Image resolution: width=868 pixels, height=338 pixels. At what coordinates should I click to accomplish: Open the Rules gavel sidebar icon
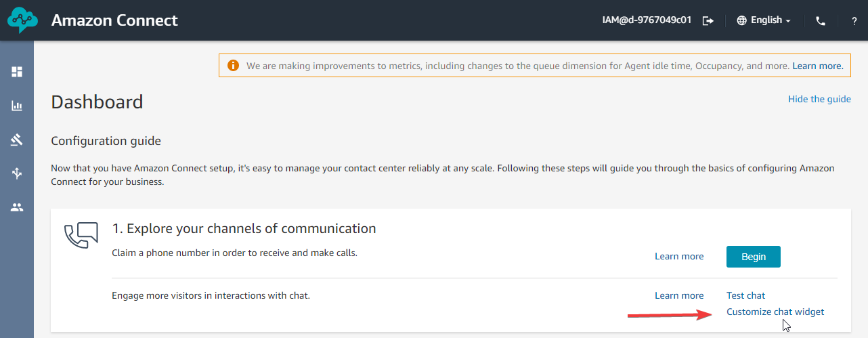17,140
